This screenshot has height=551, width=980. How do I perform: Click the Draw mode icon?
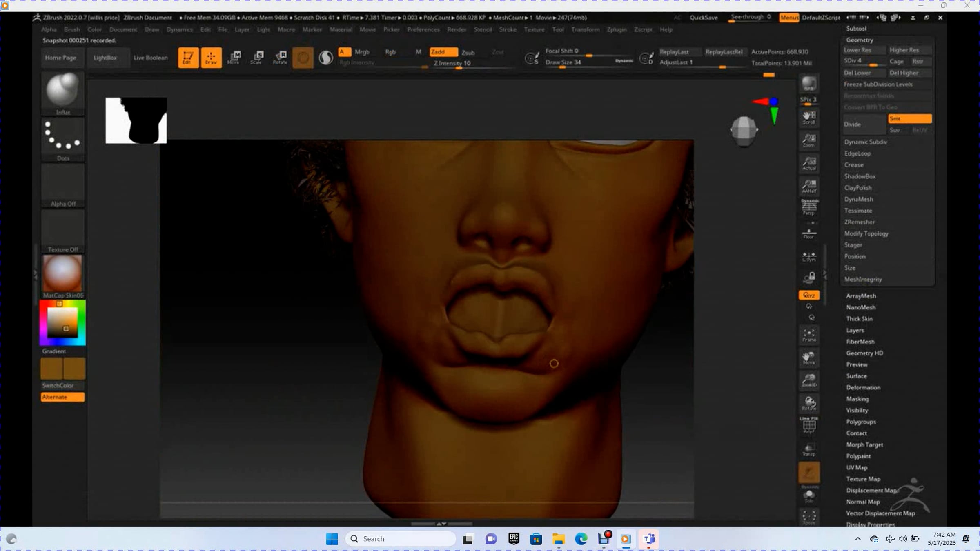click(x=211, y=57)
